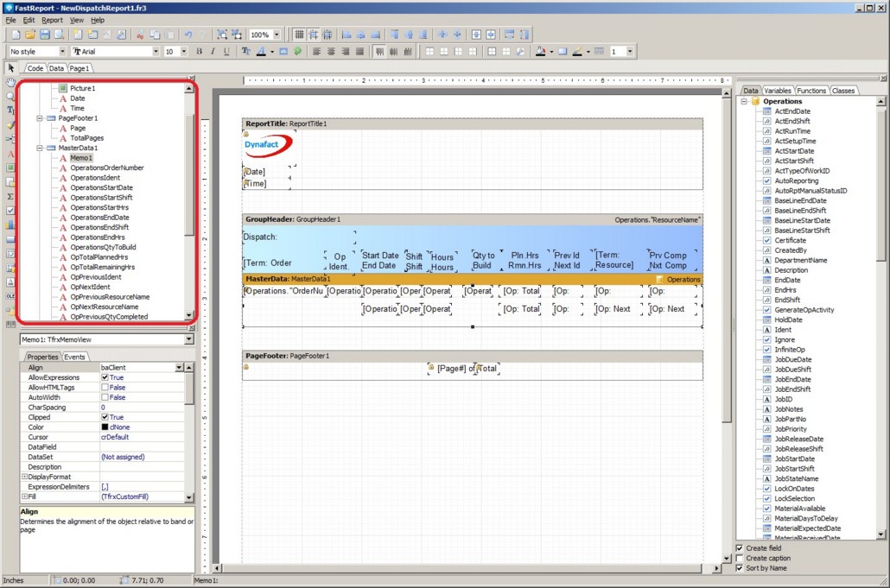Viewport: 890px width, 588px height.
Task: Switch to the Variables tab
Action: (x=778, y=91)
